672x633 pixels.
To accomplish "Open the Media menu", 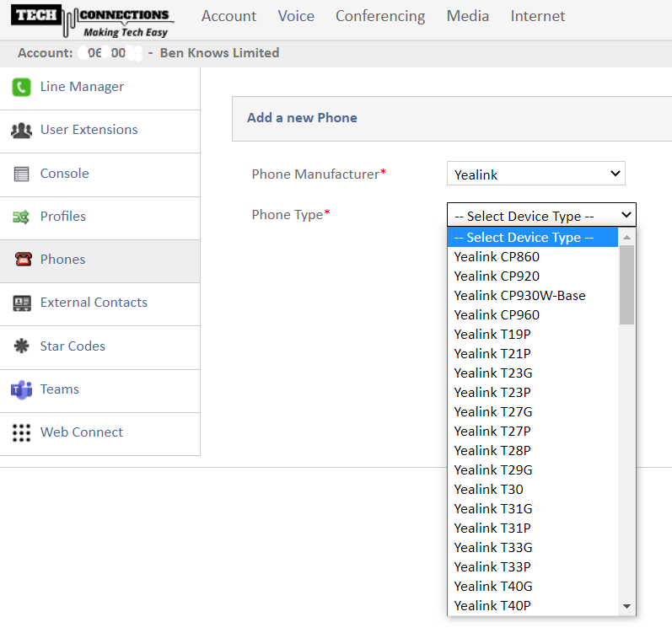I will 468,16.
